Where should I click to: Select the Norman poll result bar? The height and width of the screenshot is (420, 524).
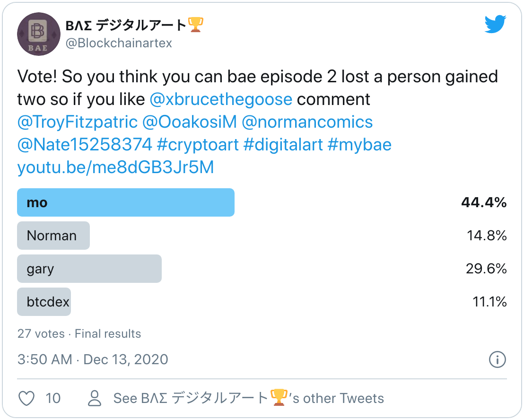[x=53, y=236]
